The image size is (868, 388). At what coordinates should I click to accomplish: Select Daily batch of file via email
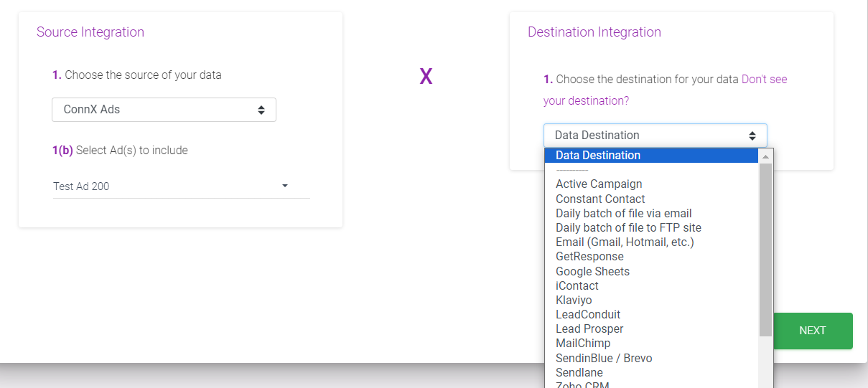623,213
